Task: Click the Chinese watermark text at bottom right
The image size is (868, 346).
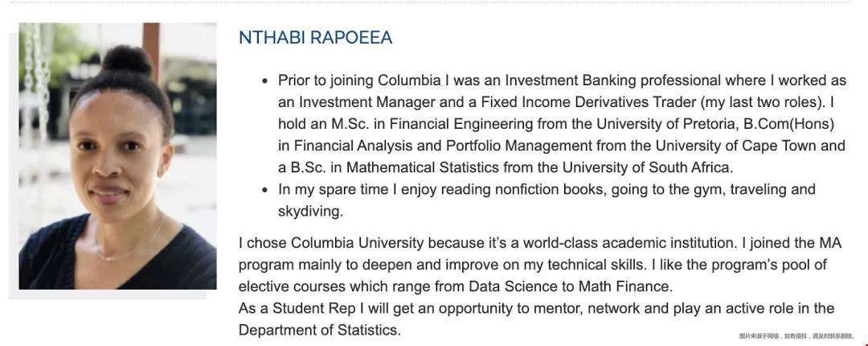Action: pyautogui.click(x=796, y=336)
